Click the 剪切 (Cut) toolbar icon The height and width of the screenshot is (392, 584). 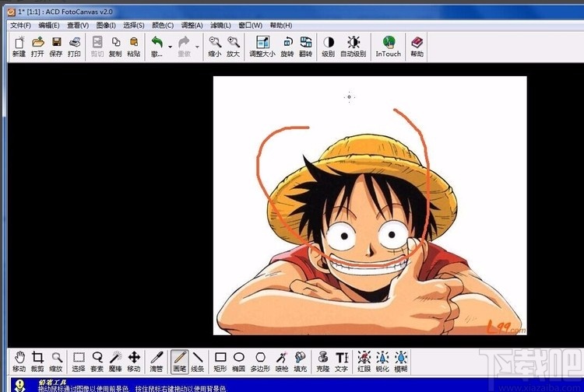[97, 47]
